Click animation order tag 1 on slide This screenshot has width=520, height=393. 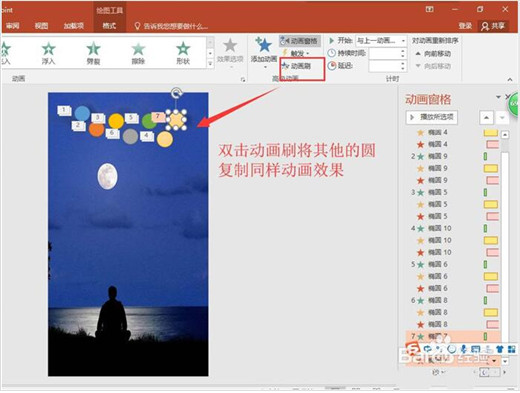(64, 110)
